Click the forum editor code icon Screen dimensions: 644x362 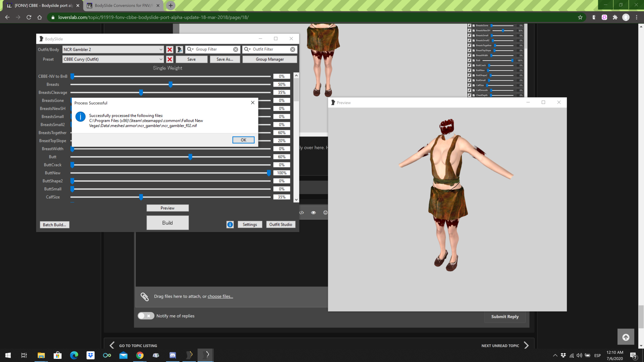(x=302, y=213)
